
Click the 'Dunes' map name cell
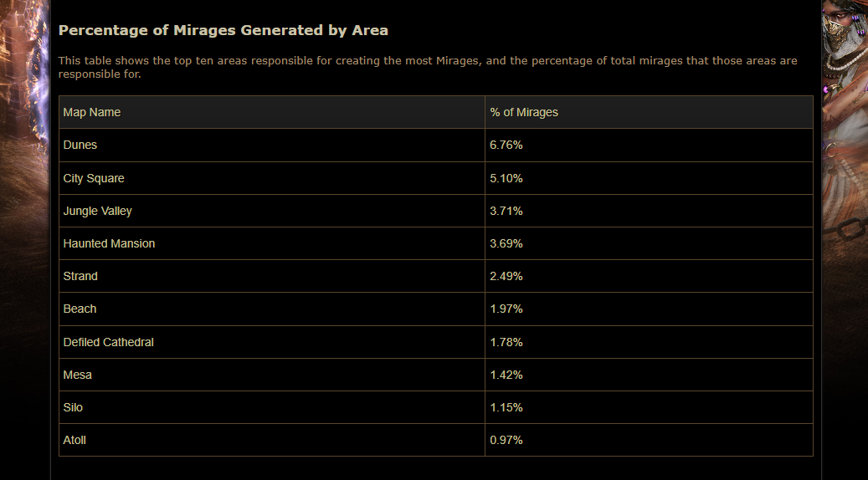tap(272, 146)
